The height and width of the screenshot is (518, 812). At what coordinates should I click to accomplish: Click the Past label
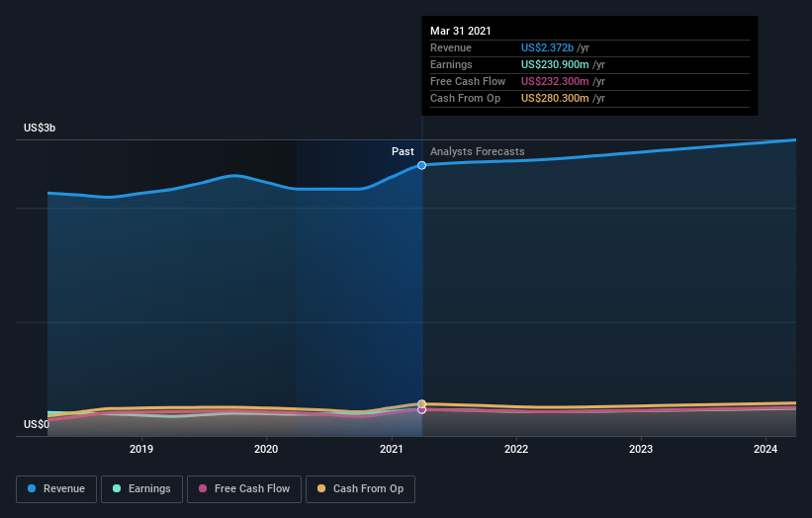coord(403,151)
